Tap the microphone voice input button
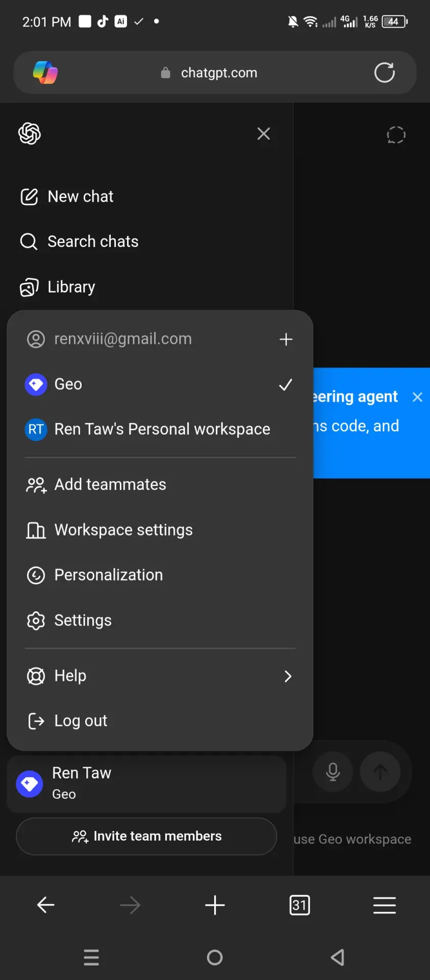 [x=333, y=772]
